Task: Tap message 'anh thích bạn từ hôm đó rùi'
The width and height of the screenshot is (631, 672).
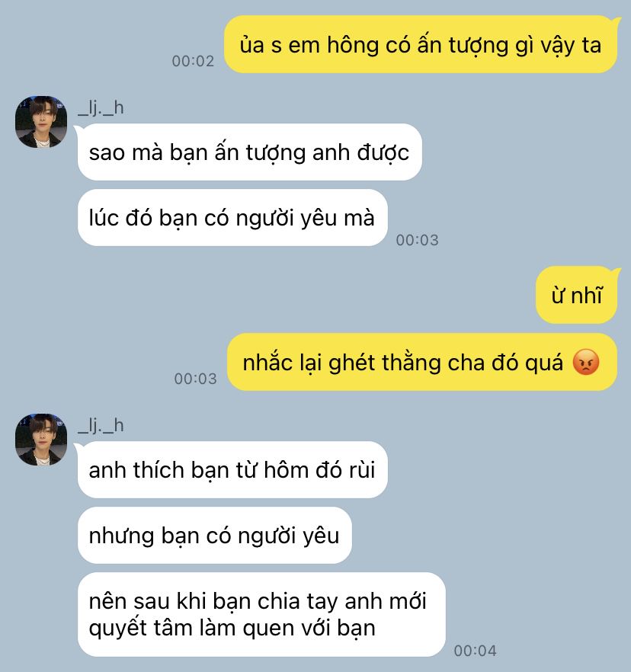Action: pos(232,469)
